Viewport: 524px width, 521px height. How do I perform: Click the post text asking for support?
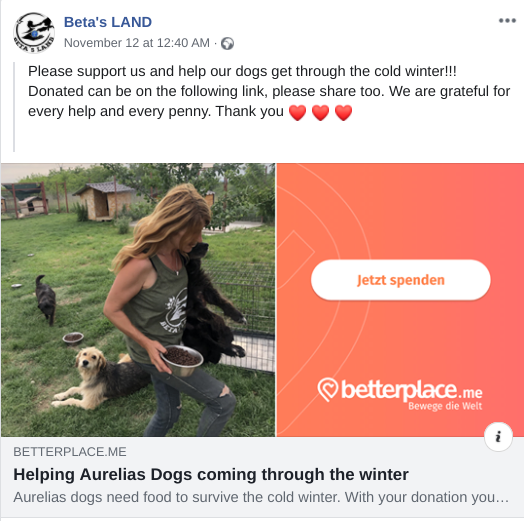[x=269, y=91]
